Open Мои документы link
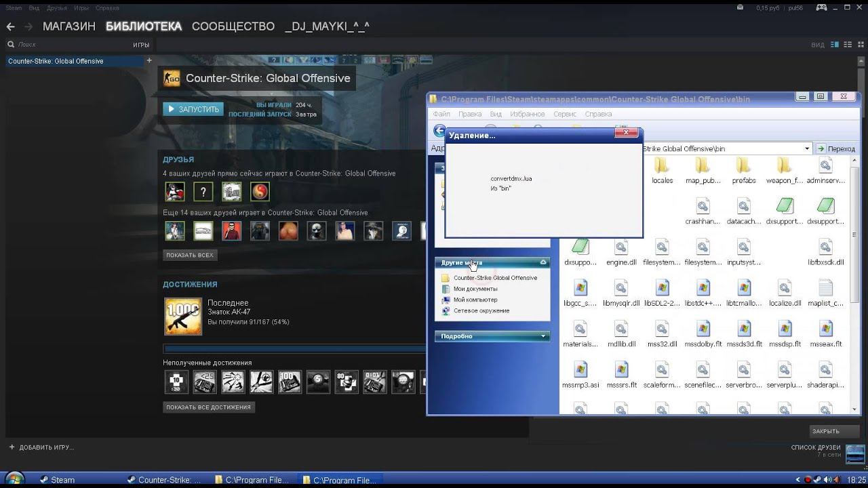868x488 pixels. 475,289
